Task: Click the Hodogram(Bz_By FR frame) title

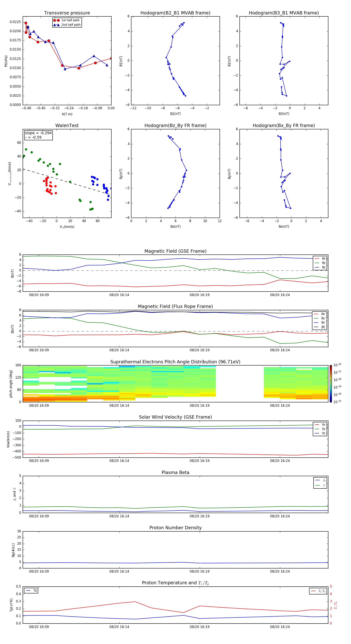Action: (175, 125)
